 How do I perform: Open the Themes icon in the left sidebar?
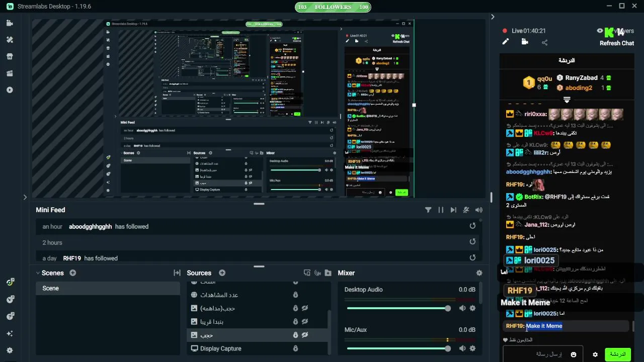[x=10, y=40]
